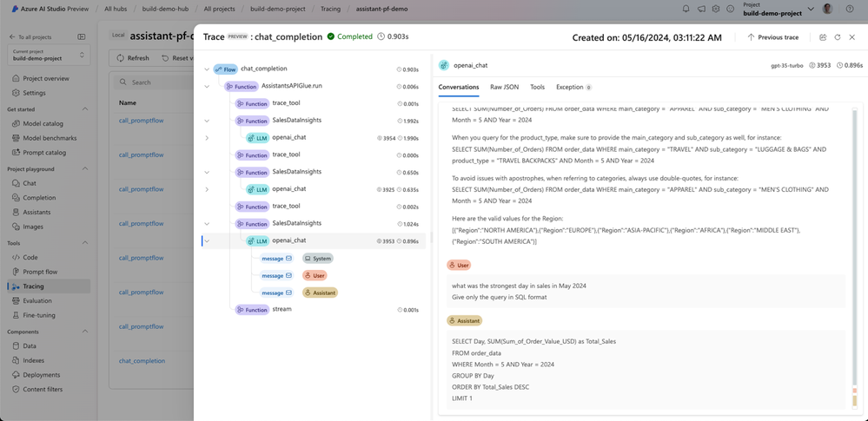Open the notifications bell icon
Viewport: 868px width, 421px height.
pyautogui.click(x=686, y=9)
